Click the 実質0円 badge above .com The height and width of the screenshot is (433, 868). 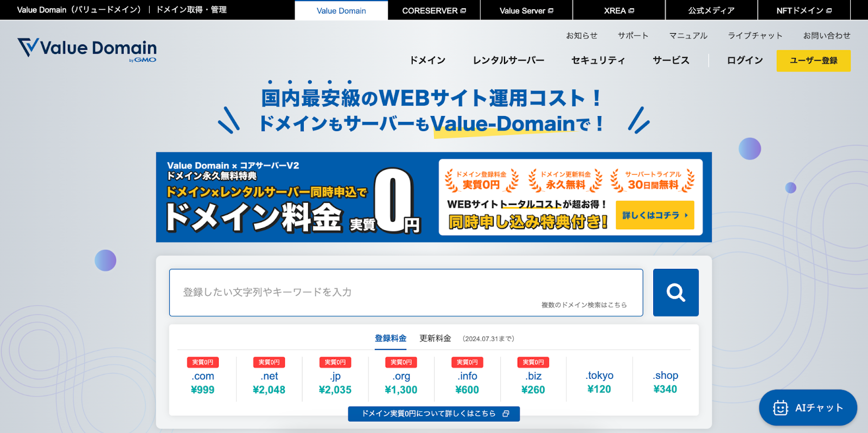pos(203,362)
